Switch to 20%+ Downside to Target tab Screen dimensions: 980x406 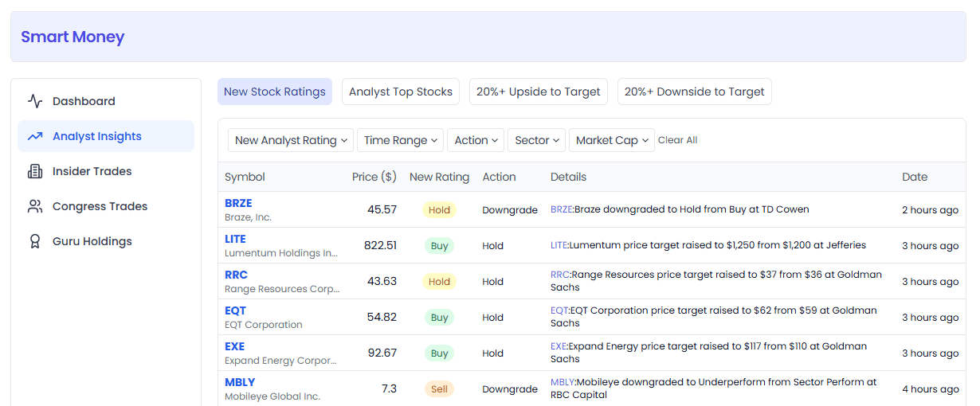click(x=695, y=92)
